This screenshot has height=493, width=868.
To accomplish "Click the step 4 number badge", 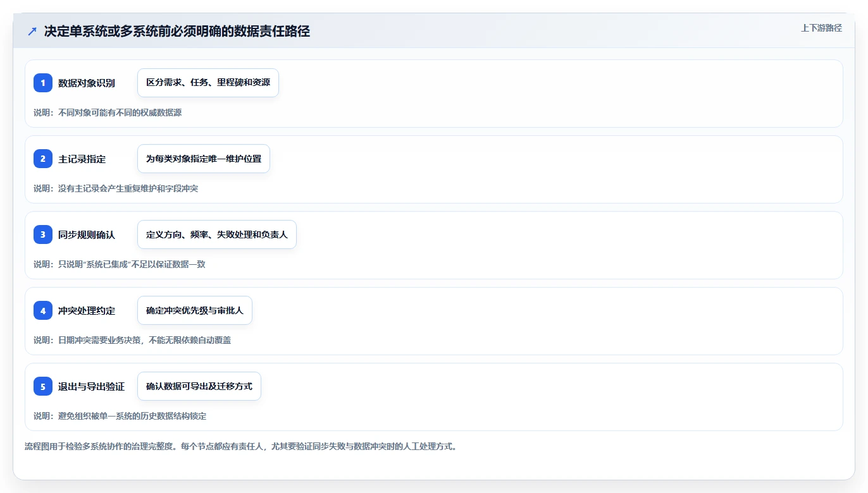I will point(43,310).
